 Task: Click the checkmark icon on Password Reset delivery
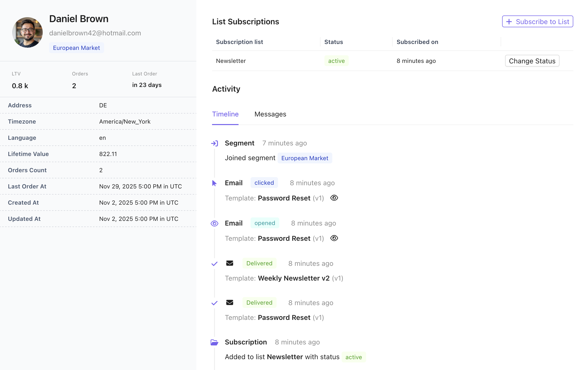point(214,303)
